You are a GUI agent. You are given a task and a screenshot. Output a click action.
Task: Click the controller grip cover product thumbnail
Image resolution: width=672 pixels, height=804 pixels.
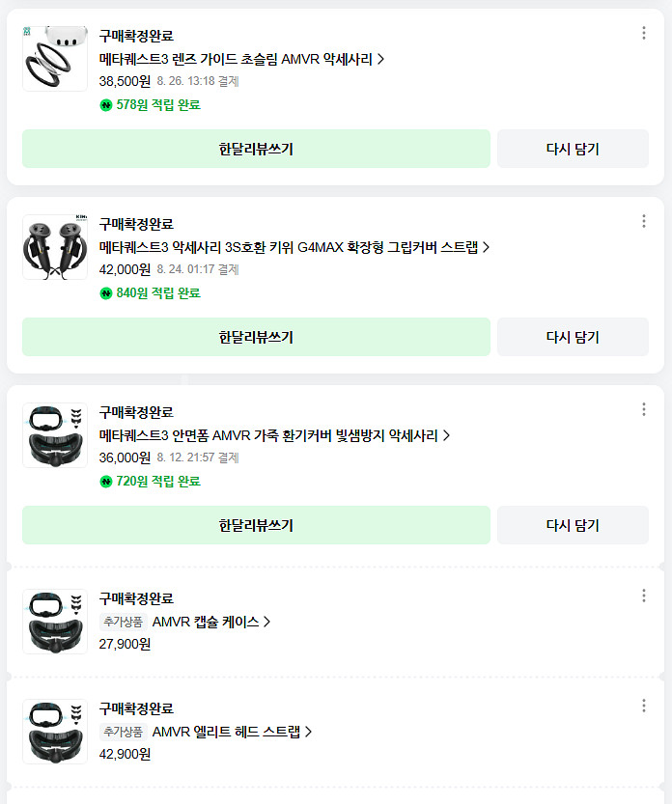click(x=55, y=247)
